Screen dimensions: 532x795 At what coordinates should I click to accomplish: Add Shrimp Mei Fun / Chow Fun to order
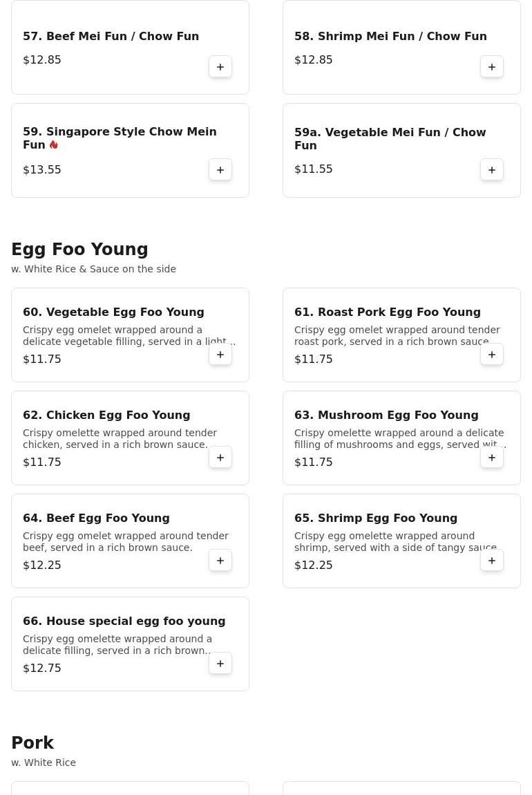pos(491,67)
